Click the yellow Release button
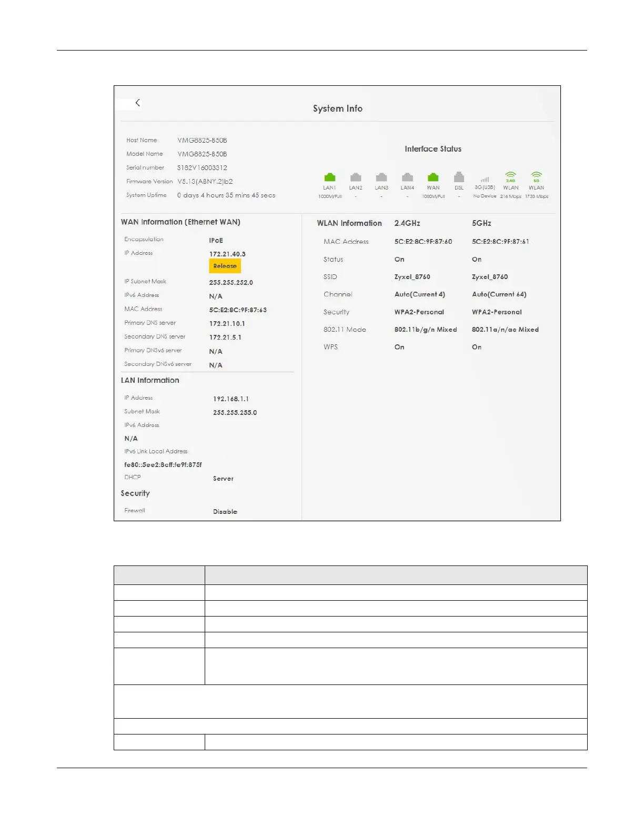644x834 pixels. pos(225,266)
